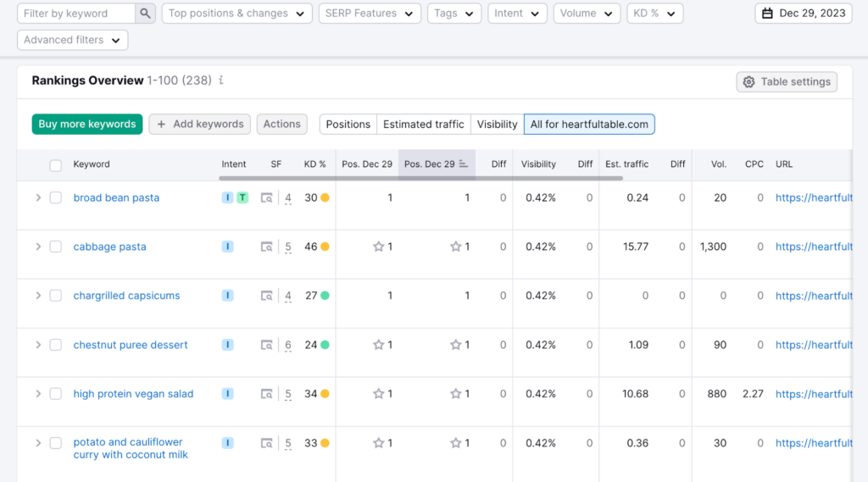Select the high protein vegan salad checkbox
Viewport: 868px width, 482px height.
click(x=56, y=394)
